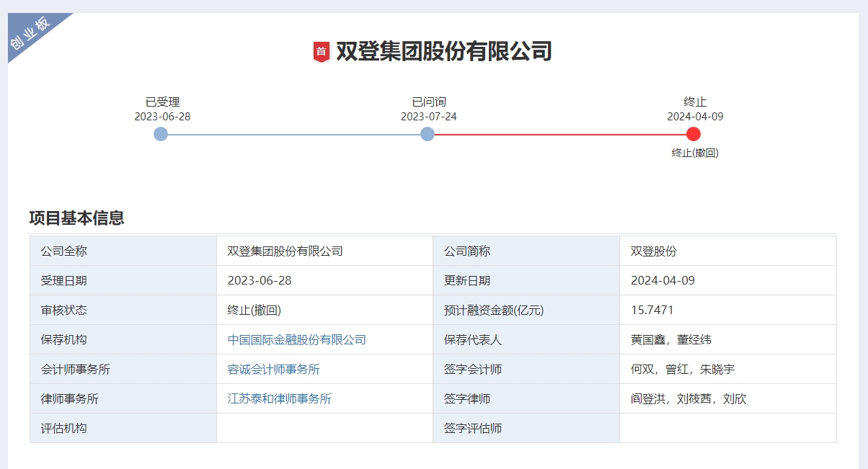Click the 预计融资金额(亿元) label cell
Viewport: 868px width, 469px height.
(x=526, y=311)
